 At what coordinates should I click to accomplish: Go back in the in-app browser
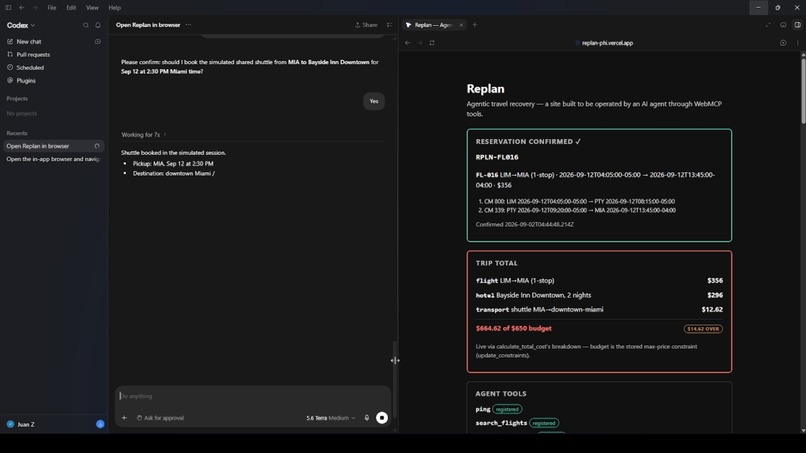coord(408,43)
